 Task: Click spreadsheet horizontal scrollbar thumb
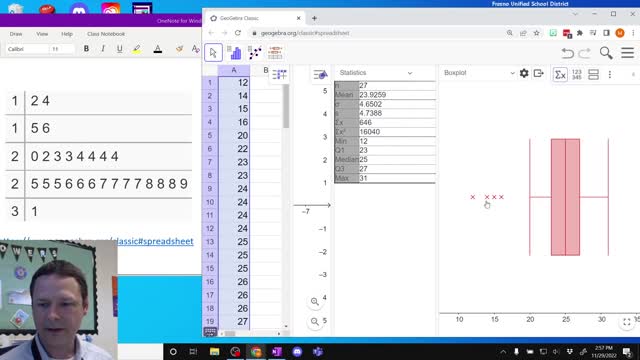point(230,333)
